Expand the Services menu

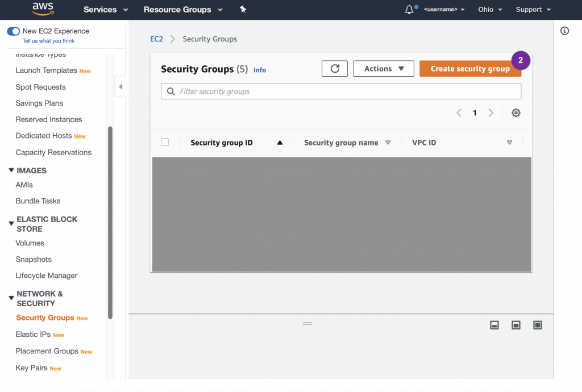click(x=106, y=10)
